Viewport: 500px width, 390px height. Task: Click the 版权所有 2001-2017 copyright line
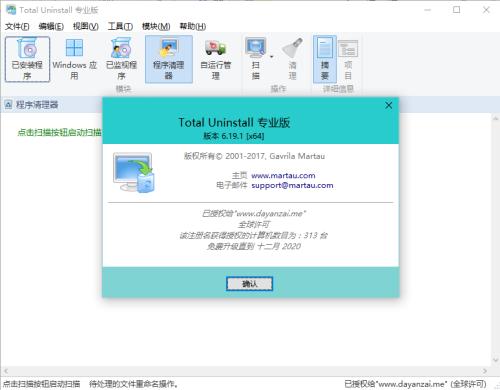click(254, 156)
